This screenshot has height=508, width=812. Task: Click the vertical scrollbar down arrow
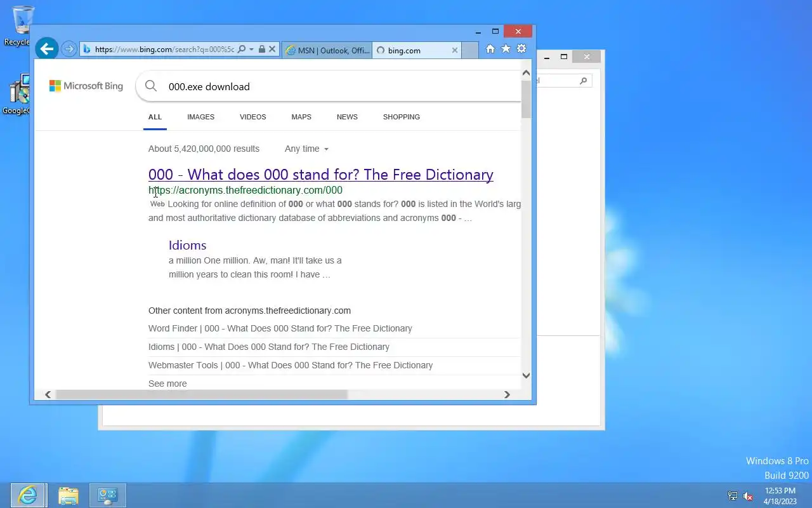(526, 375)
